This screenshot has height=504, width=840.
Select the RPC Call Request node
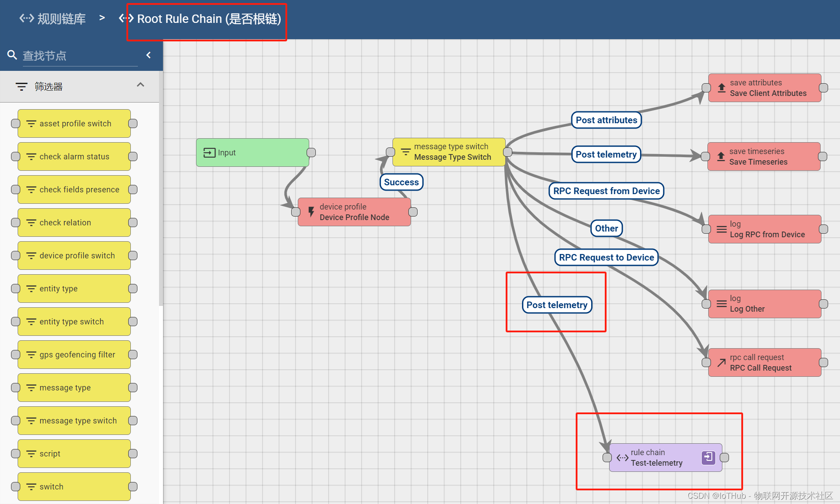click(765, 363)
